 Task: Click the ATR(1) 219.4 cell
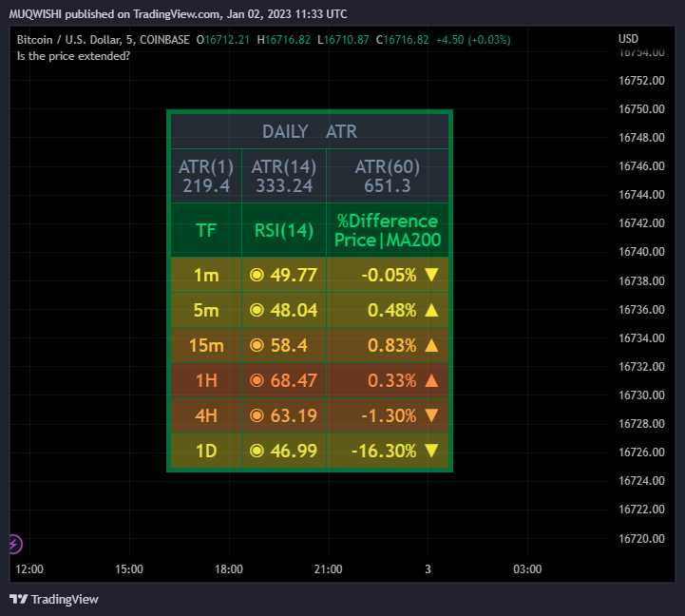206,176
